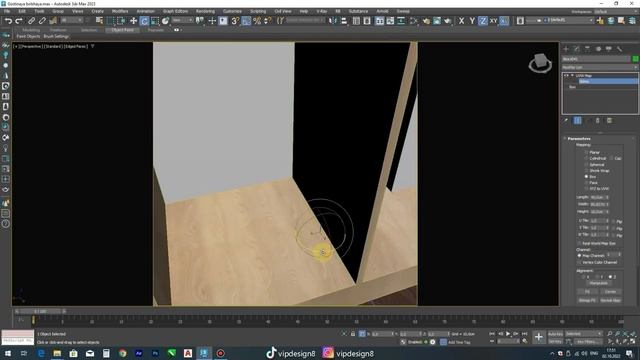Select the Shrink Wrap mapping option
Screen dimensions: 640x360
point(597,171)
